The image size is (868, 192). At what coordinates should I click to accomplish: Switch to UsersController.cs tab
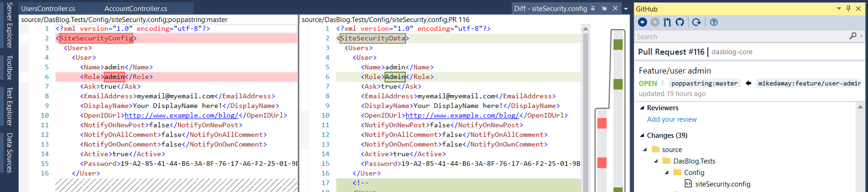pyautogui.click(x=48, y=8)
